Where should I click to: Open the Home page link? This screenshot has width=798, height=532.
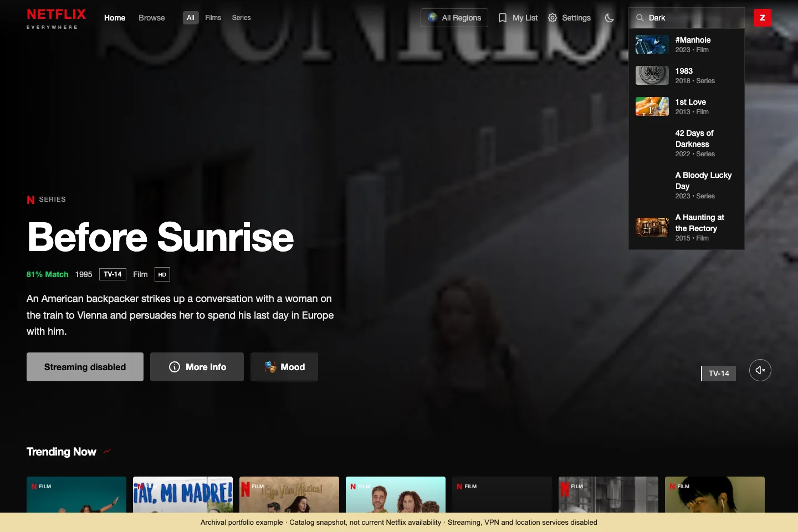click(x=115, y=18)
